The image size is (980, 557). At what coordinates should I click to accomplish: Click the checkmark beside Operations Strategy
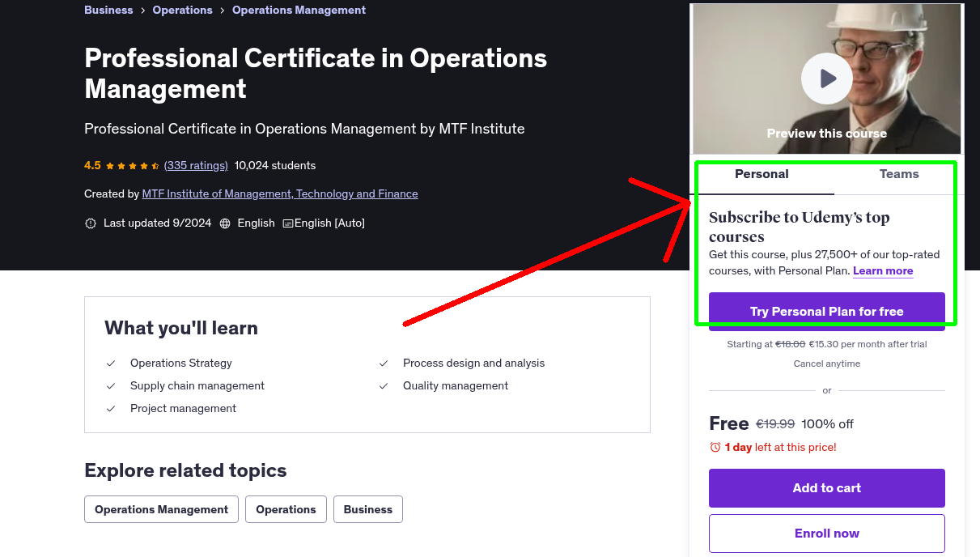click(x=111, y=364)
